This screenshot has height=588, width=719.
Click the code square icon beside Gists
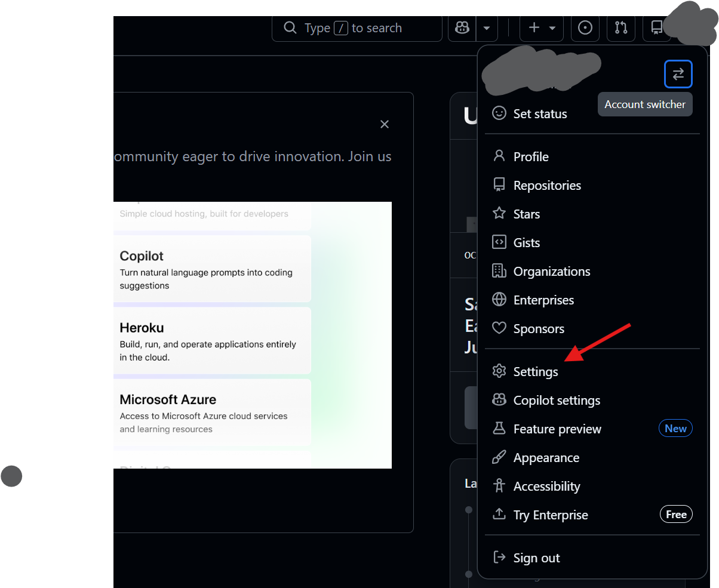[499, 242]
